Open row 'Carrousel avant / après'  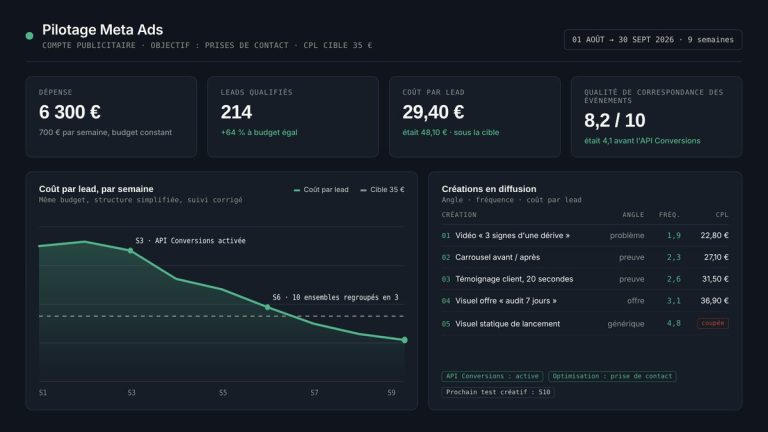585,257
